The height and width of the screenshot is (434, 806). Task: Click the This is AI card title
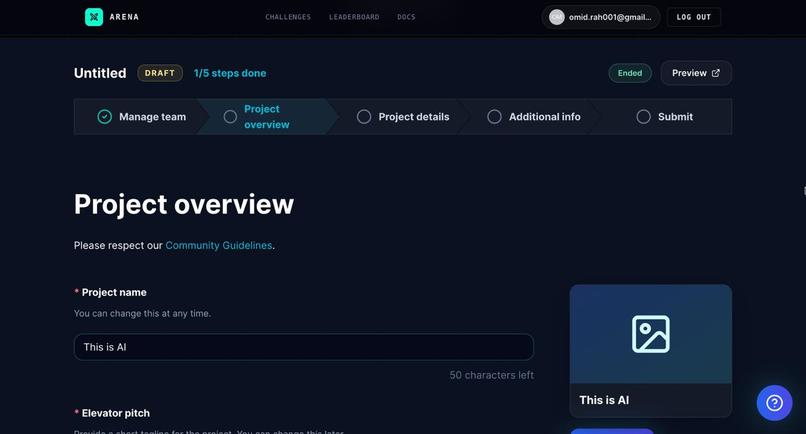(x=604, y=400)
